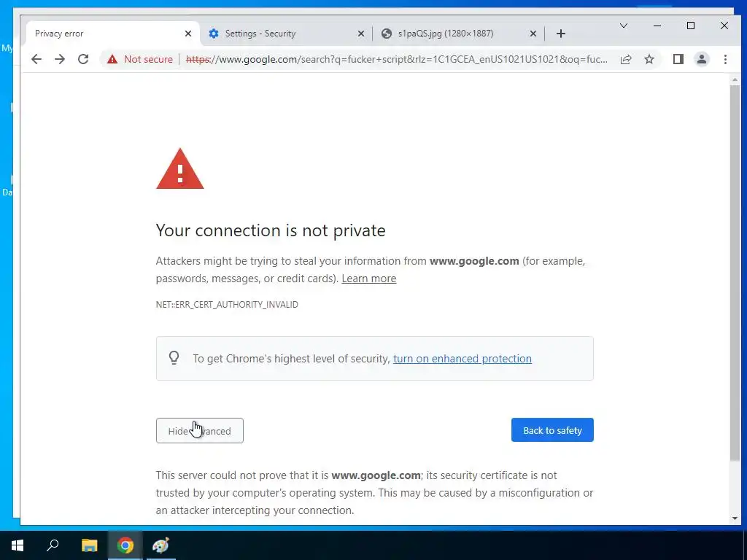Go forward in browser history
747x560 pixels.
[60, 59]
